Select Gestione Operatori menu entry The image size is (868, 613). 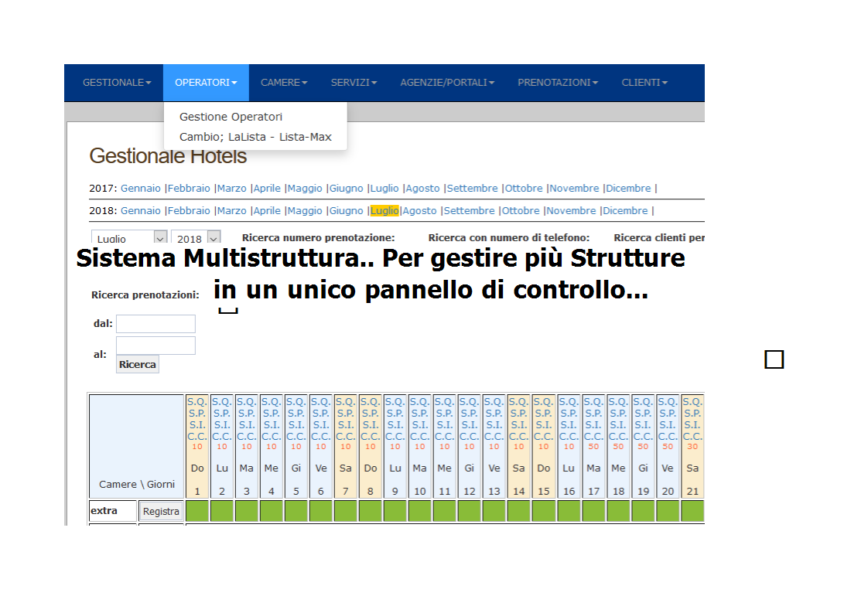point(231,117)
